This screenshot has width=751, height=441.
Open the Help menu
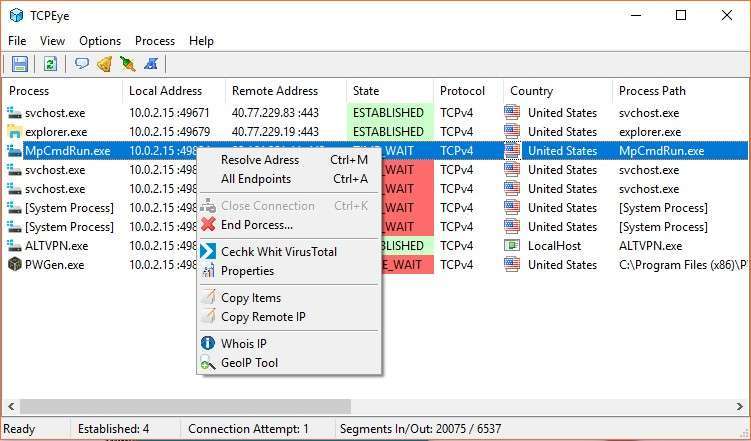click(201, 41)
